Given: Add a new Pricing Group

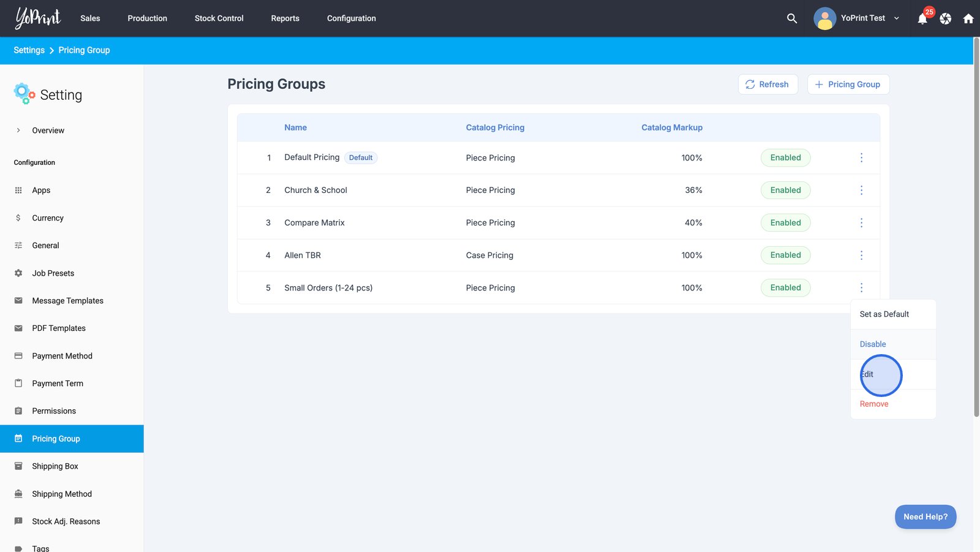Looking at the screenshot, I should (848, 85).
